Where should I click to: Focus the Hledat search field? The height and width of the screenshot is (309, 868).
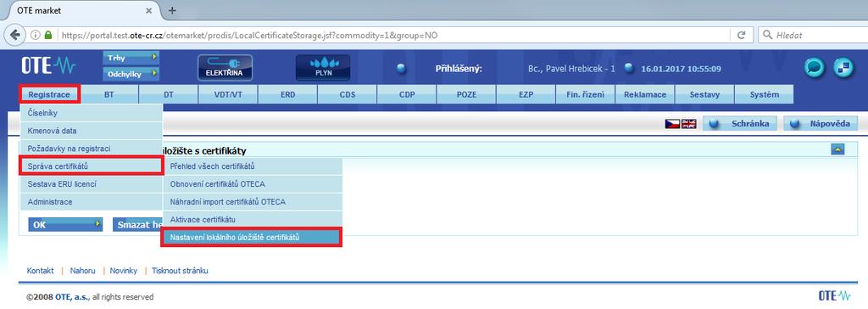pos(812,35)
